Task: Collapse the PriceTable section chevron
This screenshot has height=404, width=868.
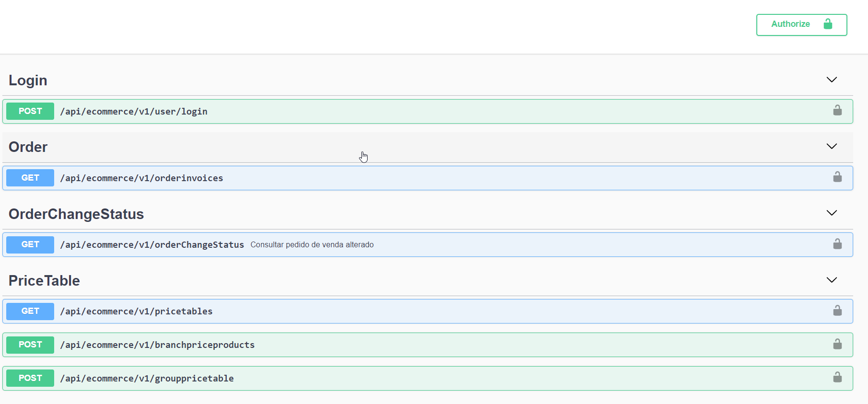Action: coord(832,280)
